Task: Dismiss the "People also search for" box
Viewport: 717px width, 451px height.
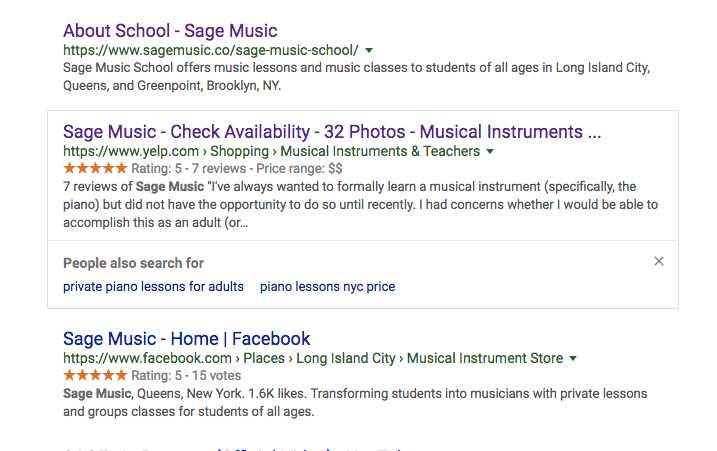Action: point(658,262)
